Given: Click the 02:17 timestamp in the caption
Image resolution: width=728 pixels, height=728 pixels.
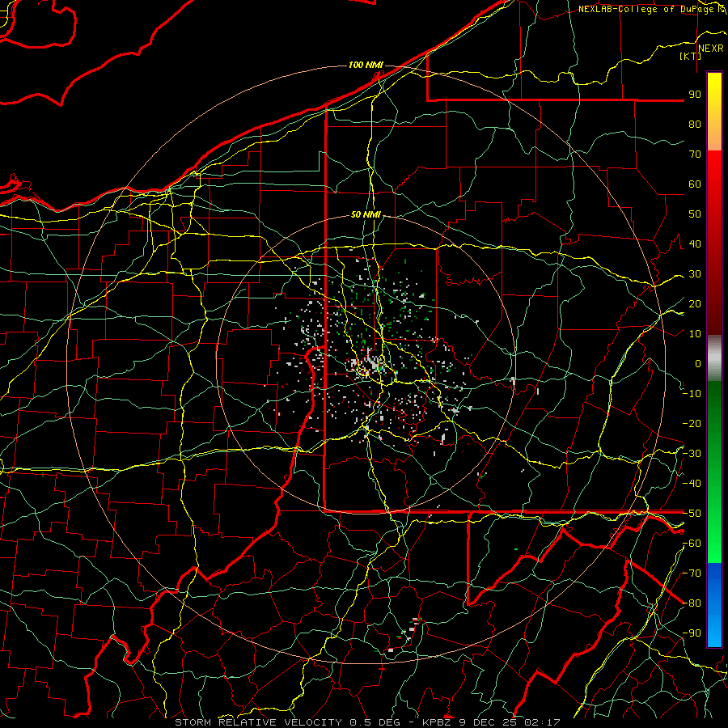Looking at the screenshot, I should click(542, 722).
